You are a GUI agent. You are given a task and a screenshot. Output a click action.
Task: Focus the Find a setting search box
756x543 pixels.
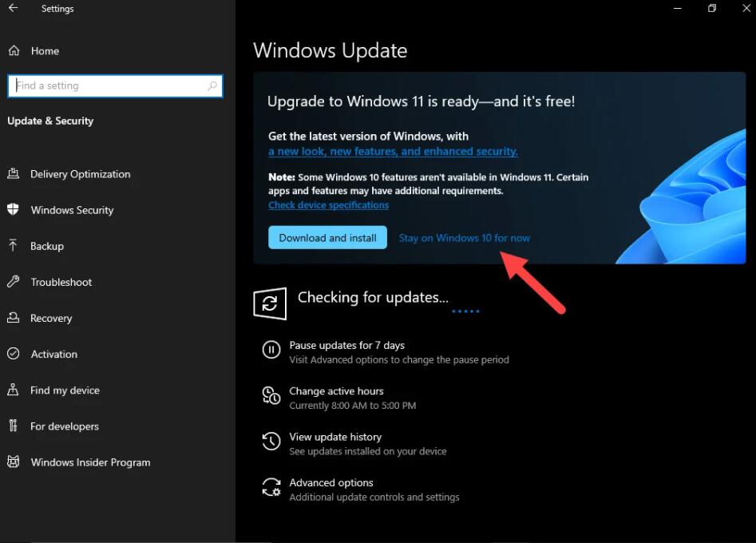pyautogui.click(x=115, y=85)
